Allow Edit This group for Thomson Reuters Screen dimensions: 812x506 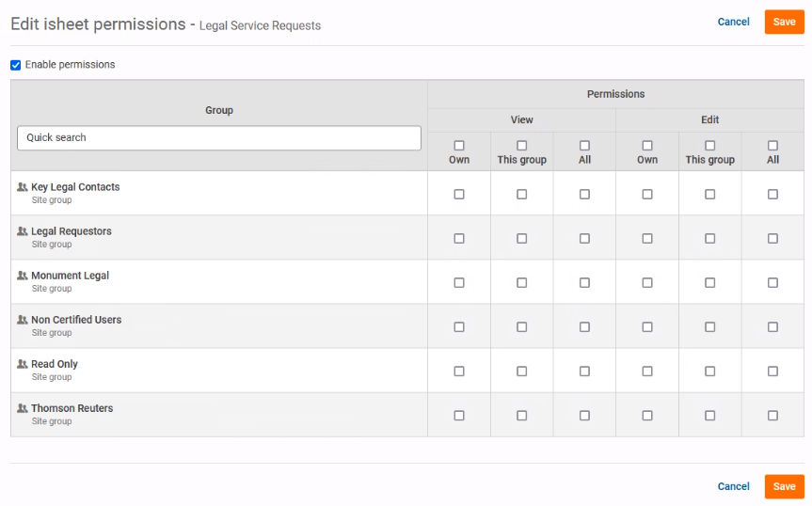click(709, 416)
